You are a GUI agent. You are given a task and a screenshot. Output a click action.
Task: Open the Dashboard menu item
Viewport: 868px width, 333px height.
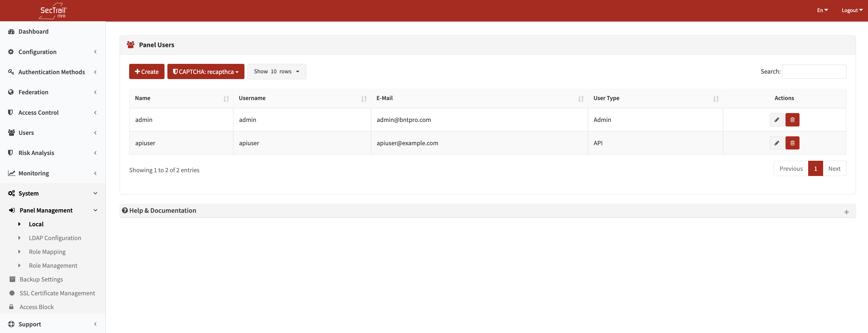click(33, 32)
